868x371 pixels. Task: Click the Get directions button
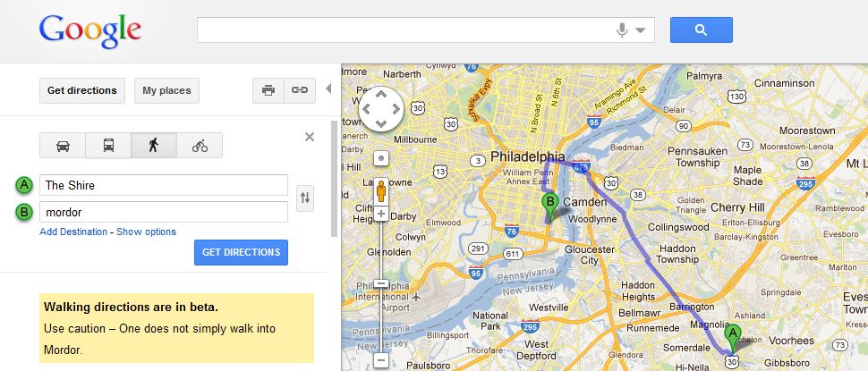(82, 90)
